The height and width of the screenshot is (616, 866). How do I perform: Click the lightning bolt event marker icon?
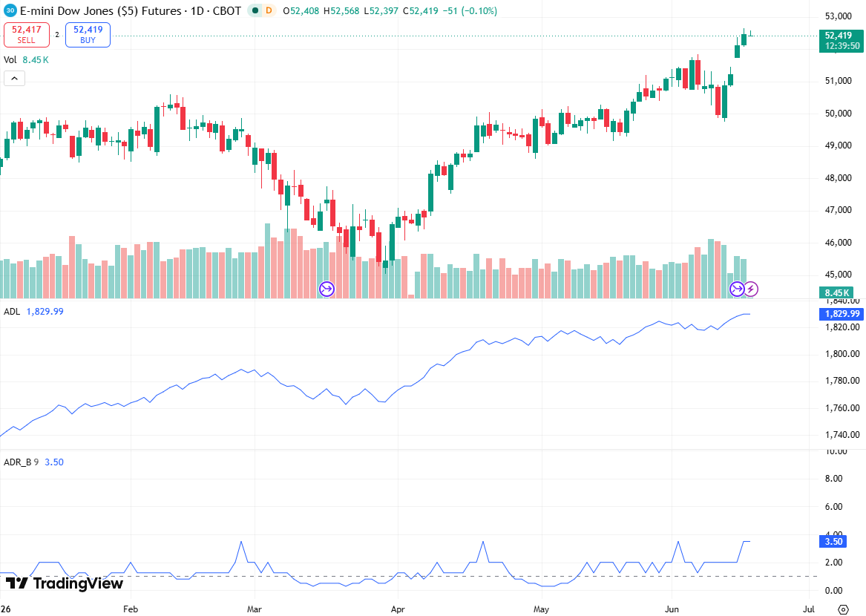click(751, 289)
